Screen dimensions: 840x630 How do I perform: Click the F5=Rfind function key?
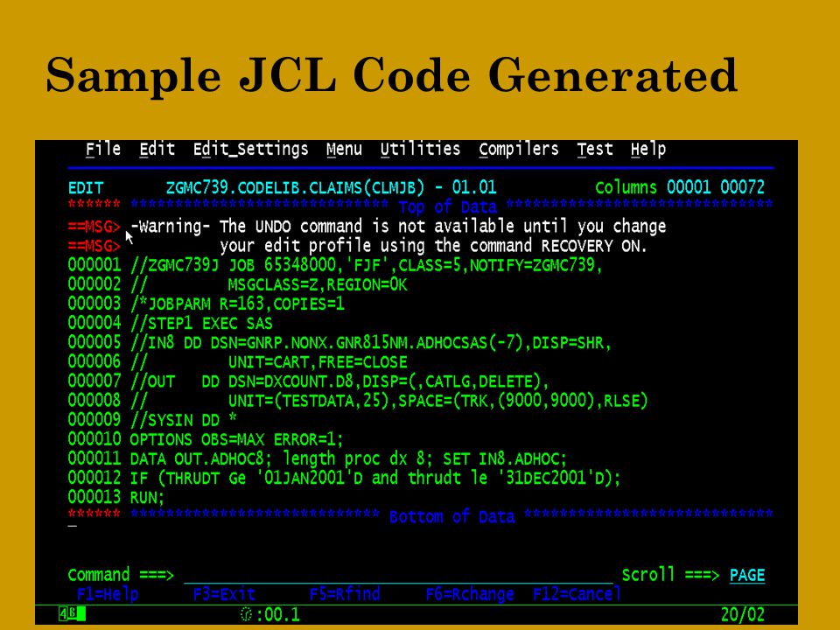345,594
